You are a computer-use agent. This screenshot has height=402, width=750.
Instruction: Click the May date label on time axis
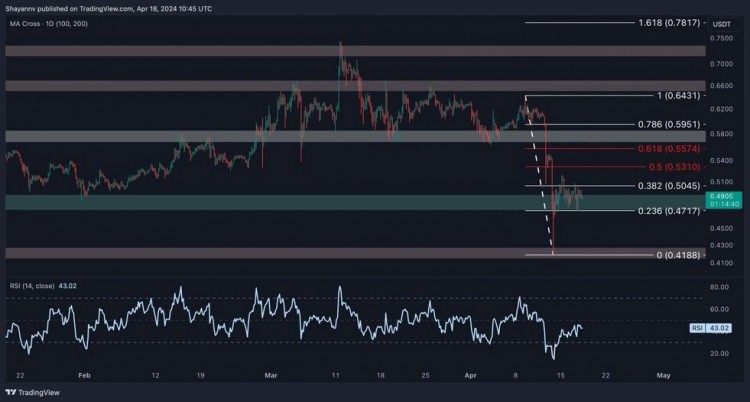663,376
